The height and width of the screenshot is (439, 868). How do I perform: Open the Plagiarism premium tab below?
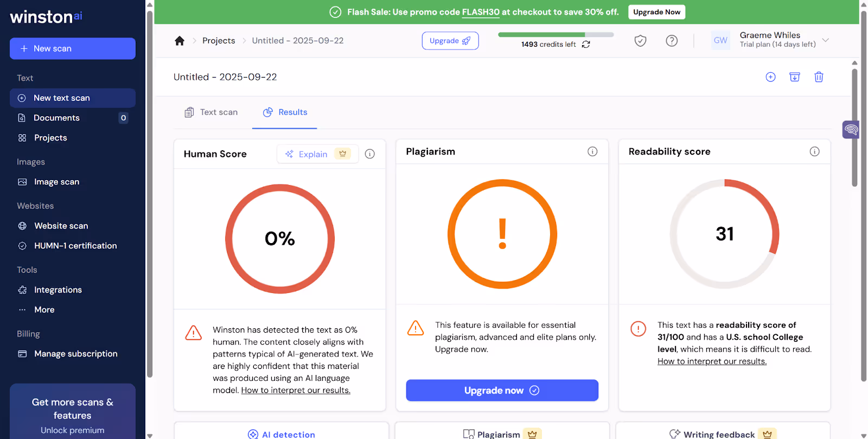pos(502,432)
